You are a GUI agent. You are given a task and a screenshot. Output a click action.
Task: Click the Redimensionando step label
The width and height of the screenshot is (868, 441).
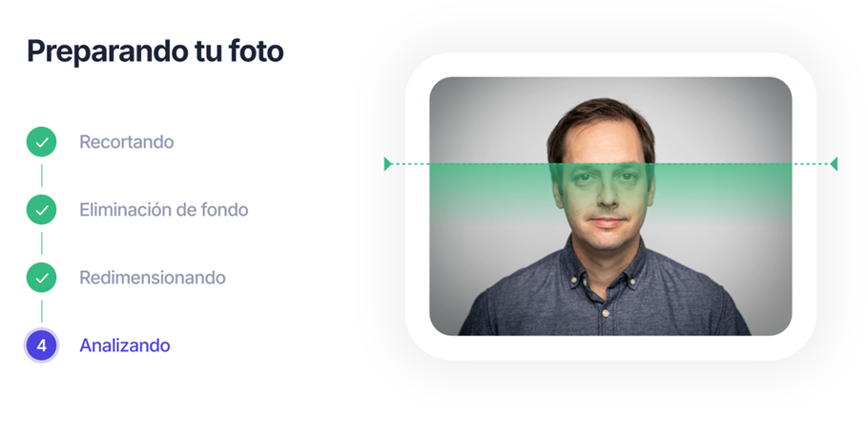click(x=153, y=278)
